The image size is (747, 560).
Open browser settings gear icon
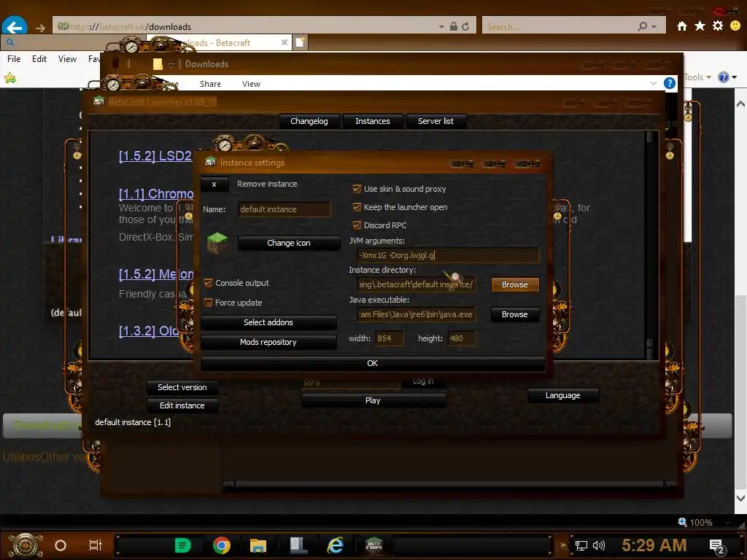[718, 26]
